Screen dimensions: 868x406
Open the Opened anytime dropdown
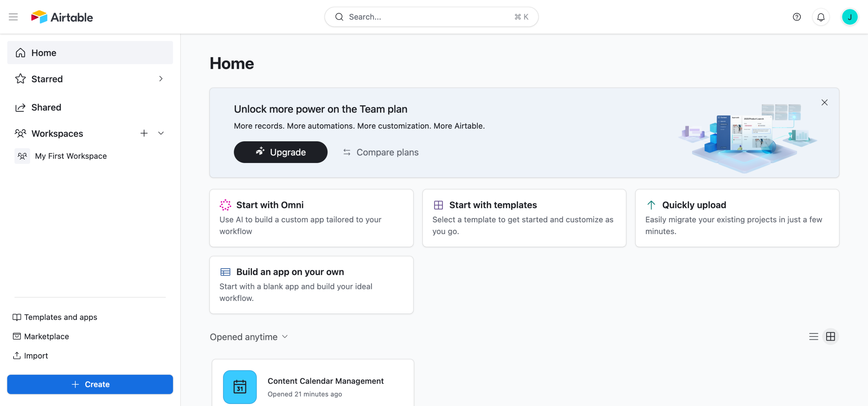[x=249, y=337]
